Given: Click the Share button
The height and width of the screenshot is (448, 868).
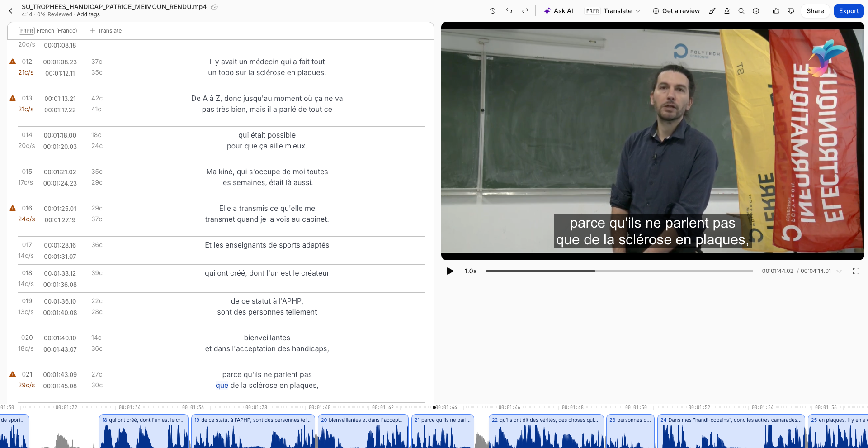Looking at the screenshot, I should [x=815, y=11].
